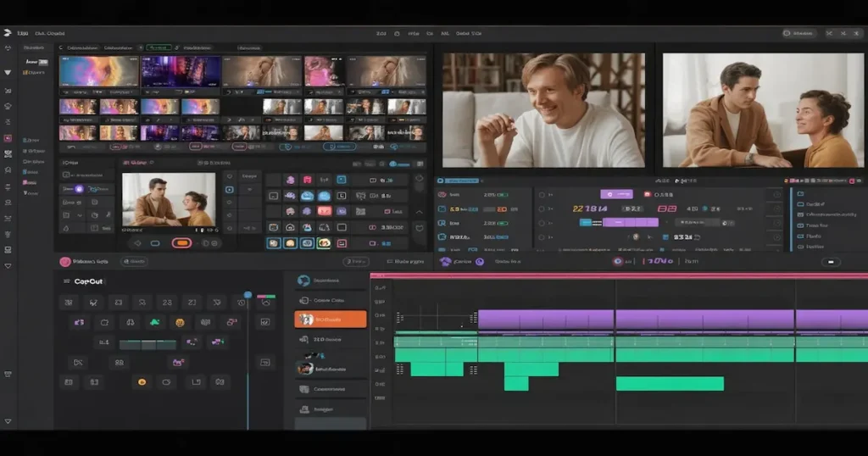Click the orange emoji face icon in CapCut panel

tap(180, 322)
